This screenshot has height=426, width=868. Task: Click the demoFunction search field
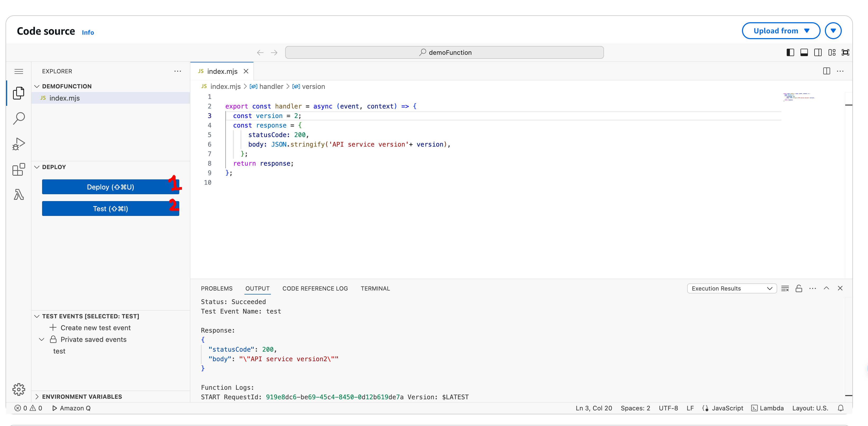tap(444, 52)
